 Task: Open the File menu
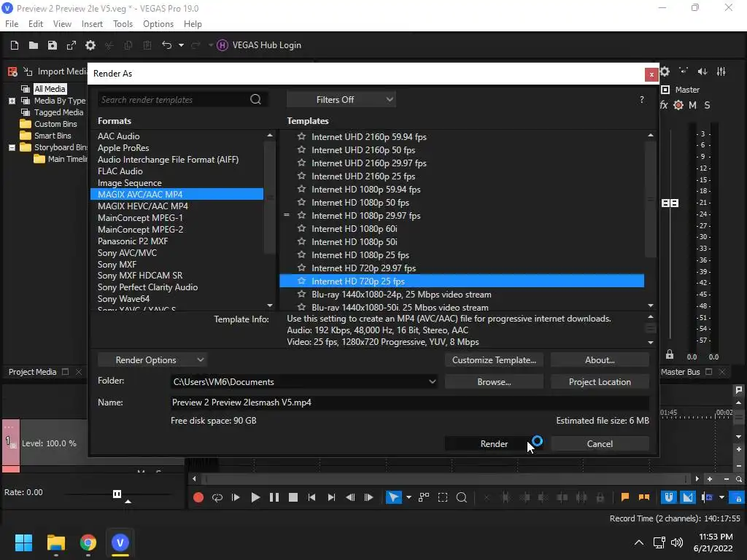pos(12,24)
